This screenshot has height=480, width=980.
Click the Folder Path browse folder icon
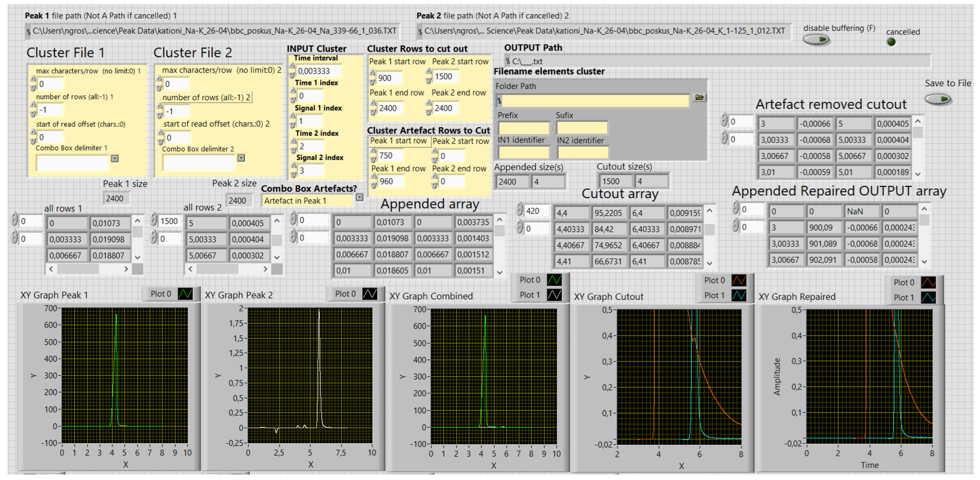[x=699, y=97]
